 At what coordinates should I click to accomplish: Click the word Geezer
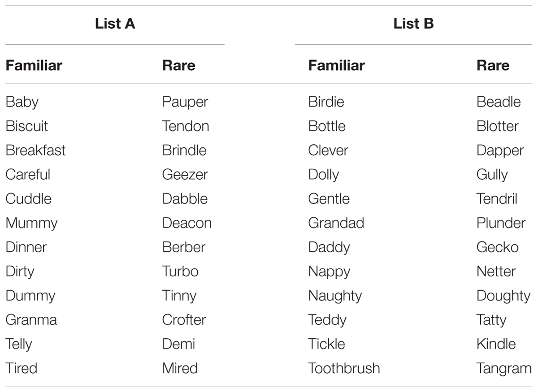[185, 175]
